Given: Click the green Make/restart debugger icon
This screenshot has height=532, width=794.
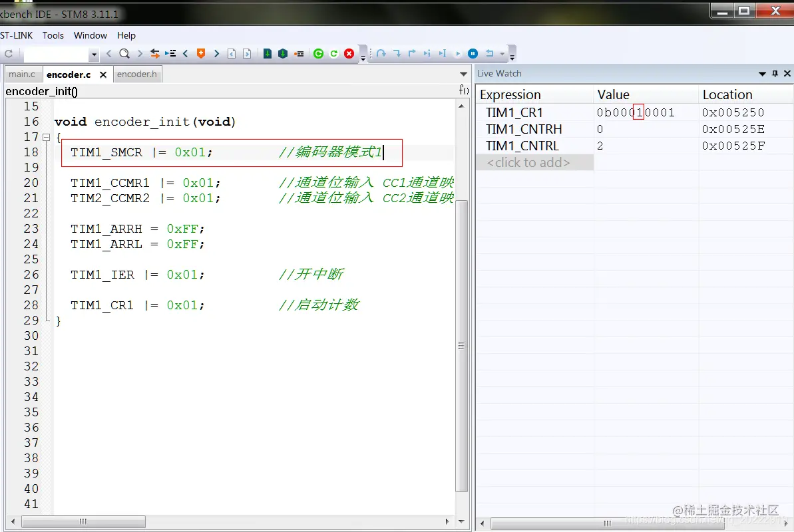Looking at the screenshot, I should point(319,54).
